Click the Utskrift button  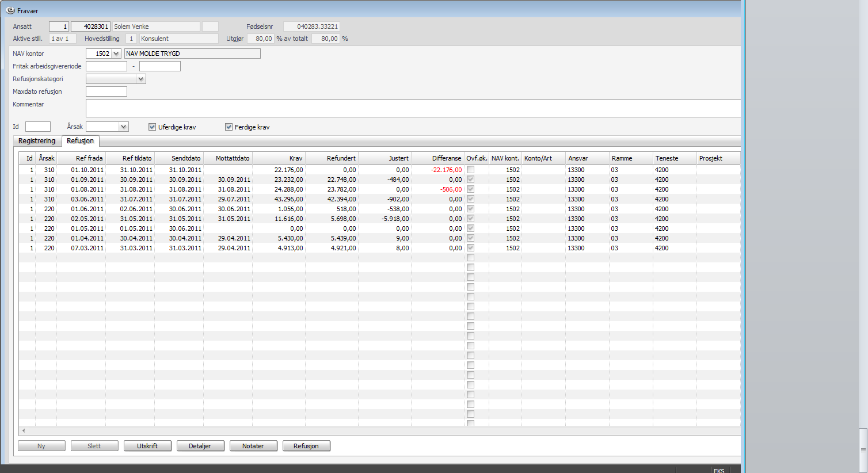coord(147,446)
